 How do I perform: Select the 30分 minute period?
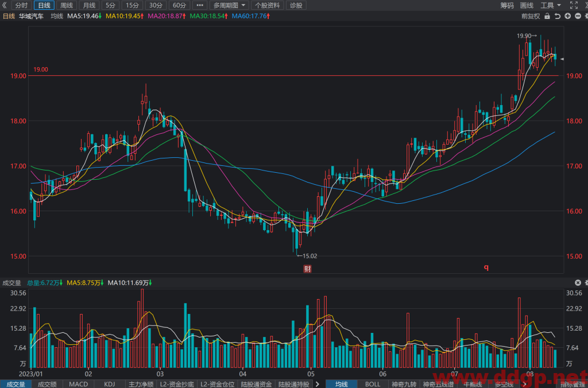click(x=156, y=5)
